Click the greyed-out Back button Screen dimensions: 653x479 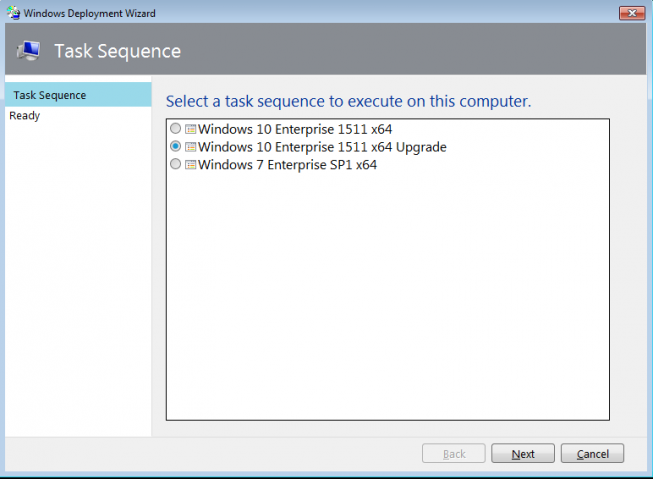454,453
